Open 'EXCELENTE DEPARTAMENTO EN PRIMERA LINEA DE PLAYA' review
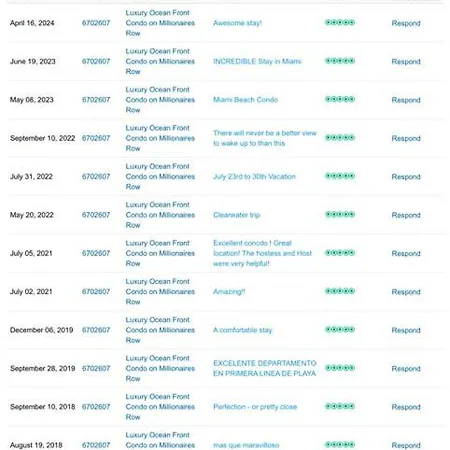450x450 pixels. [265, 368]
